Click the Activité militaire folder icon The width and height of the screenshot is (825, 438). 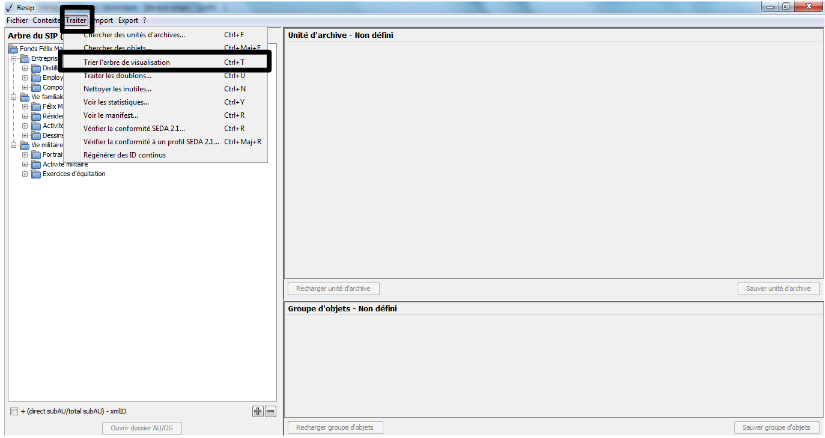point(36,164)
